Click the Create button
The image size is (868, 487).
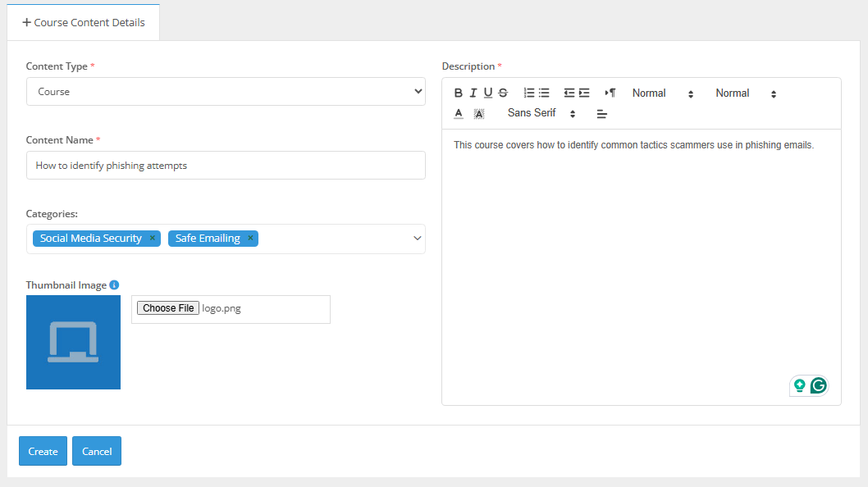click(x=43, y=450)
